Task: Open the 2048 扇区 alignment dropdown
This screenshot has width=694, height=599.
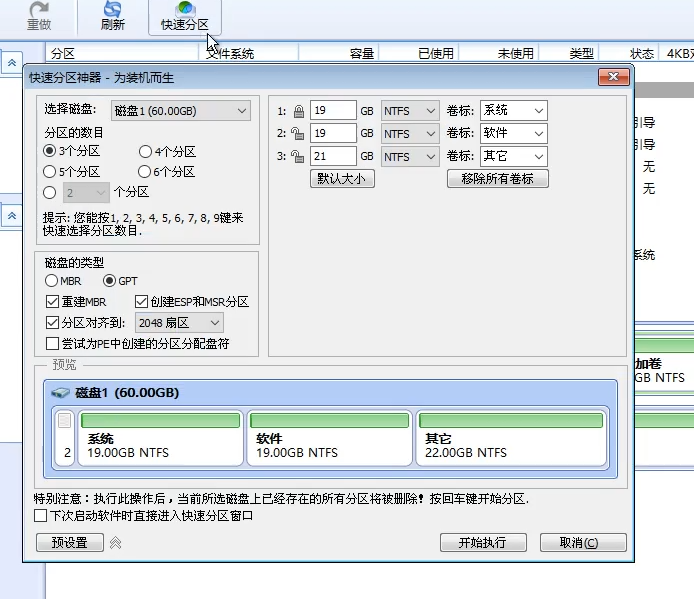Action: coord(179,323)
